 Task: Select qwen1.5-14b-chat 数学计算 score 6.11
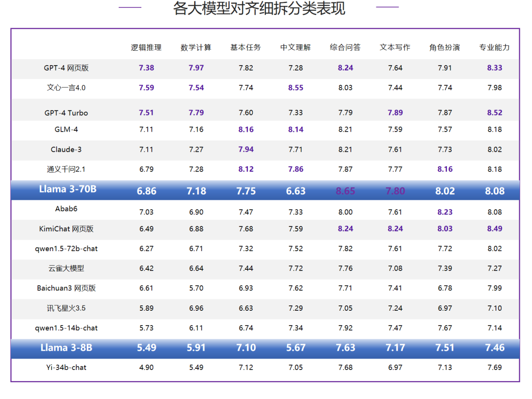(196, 328)
